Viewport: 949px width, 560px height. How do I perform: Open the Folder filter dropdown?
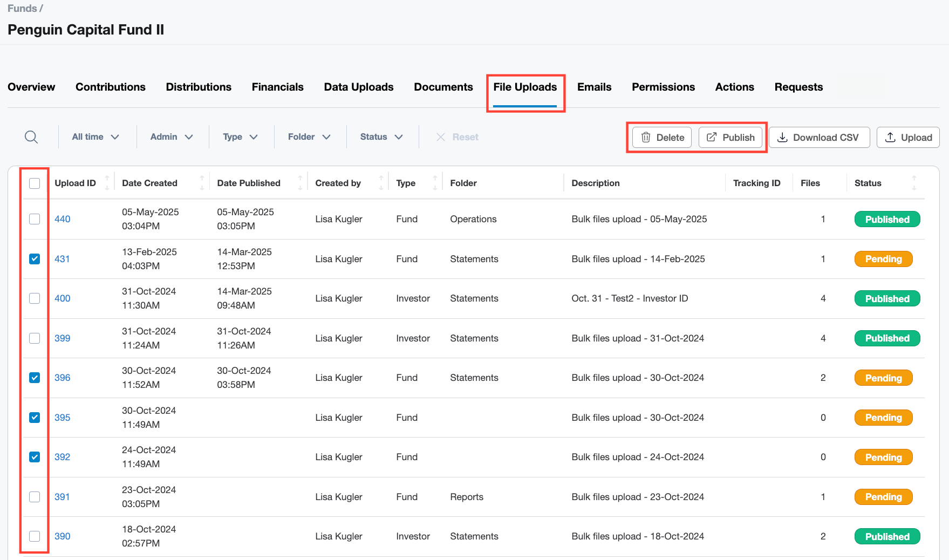(309, 137)
